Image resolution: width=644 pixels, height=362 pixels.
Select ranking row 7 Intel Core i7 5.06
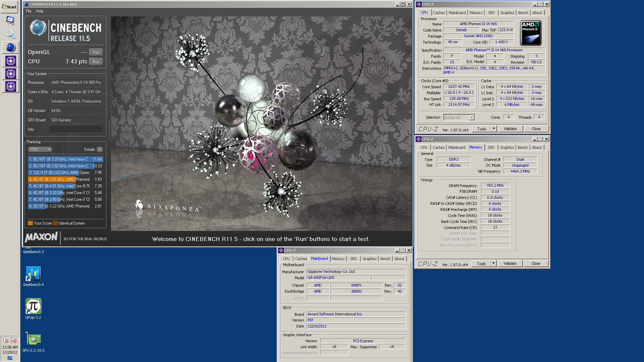(65, 199)
